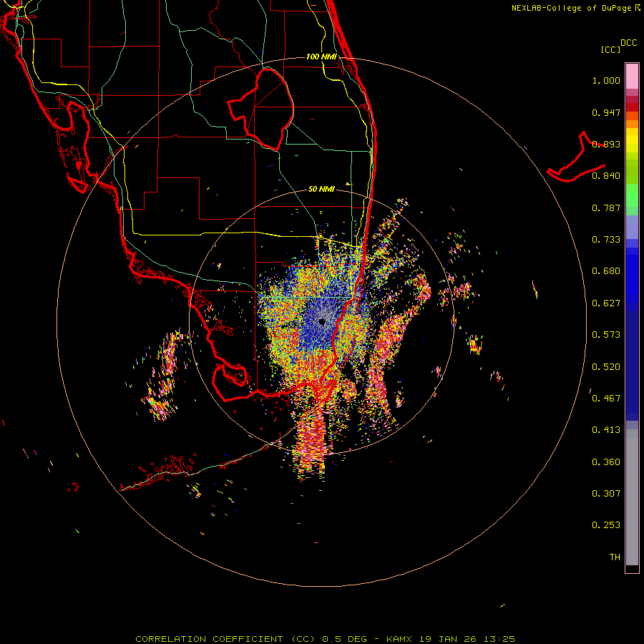Image resolution: width=644 pixels, height=644 pixels.
Task: Click the TH label at the bottom of the scale
Action: [615, 557]
